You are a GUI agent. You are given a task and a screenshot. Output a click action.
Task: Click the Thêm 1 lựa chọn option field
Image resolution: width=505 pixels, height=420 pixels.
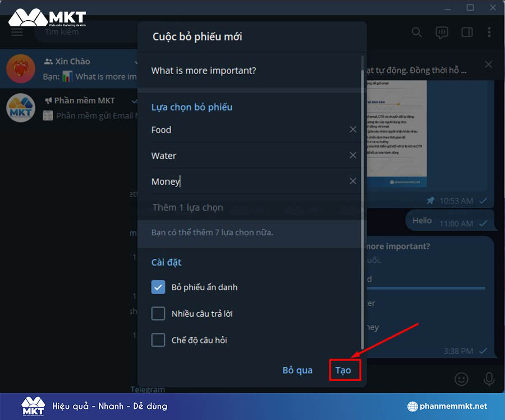click(224, 207)
